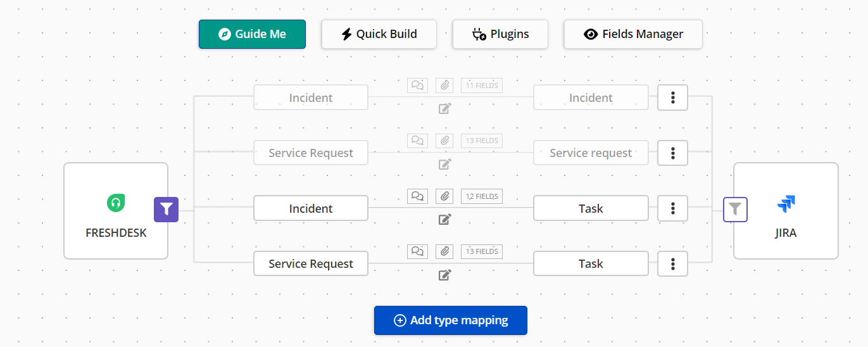Open the 11 FIELDS badge
This screenshot has height=347, width=868.
pos(482,85)
